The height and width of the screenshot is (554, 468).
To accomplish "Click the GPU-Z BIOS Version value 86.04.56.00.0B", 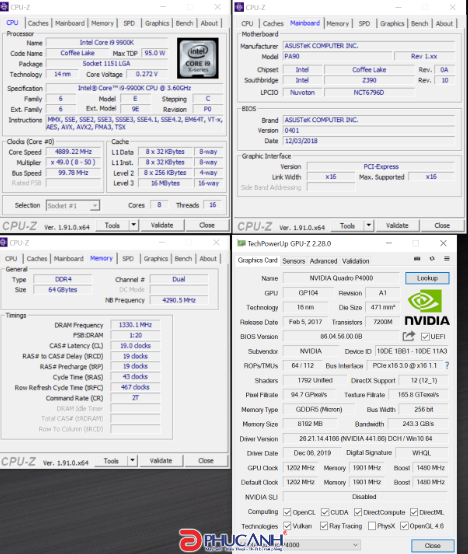I will 341,336.
